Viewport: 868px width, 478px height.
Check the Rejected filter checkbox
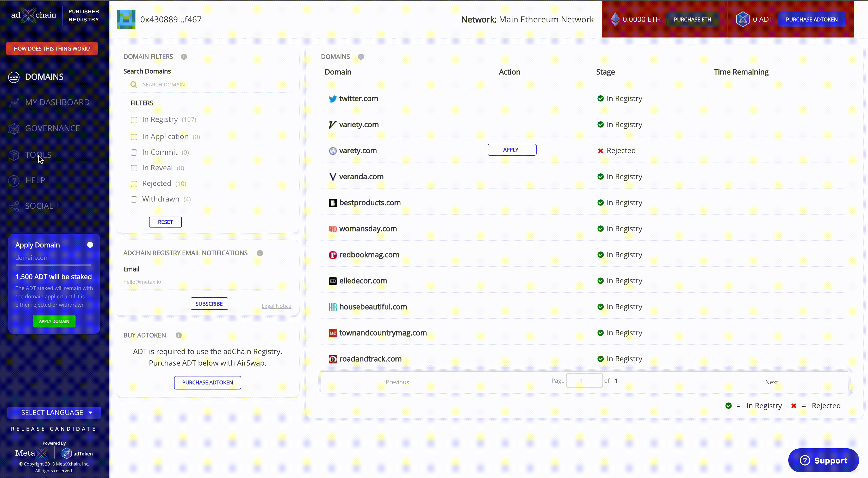point(134,184)
